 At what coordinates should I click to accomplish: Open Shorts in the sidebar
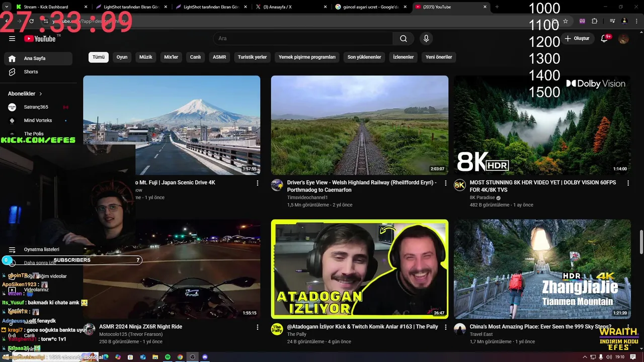(38, 72)
